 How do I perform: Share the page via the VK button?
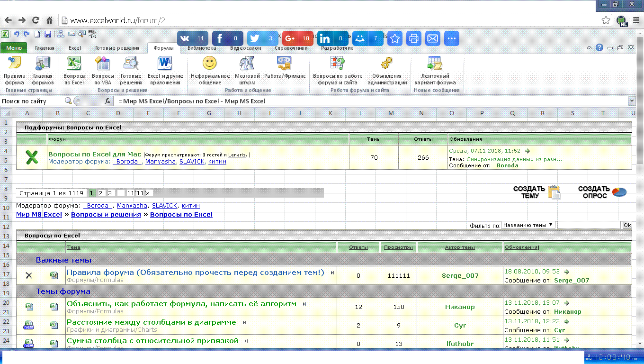(x=193, y=38)
